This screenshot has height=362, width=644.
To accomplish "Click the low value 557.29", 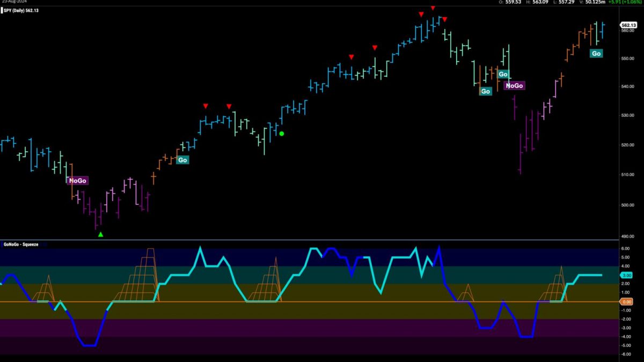I will pyautogui.click(x=567, y=2).
